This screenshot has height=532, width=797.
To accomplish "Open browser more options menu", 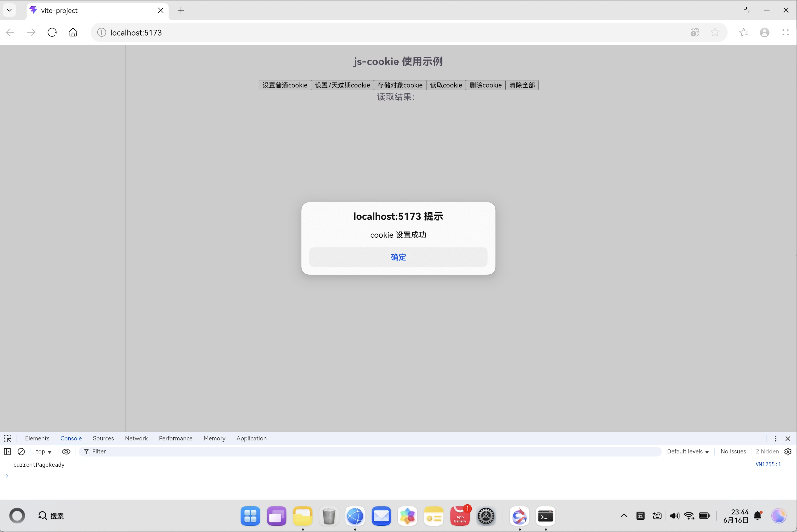I will click(x=786, y=32).
